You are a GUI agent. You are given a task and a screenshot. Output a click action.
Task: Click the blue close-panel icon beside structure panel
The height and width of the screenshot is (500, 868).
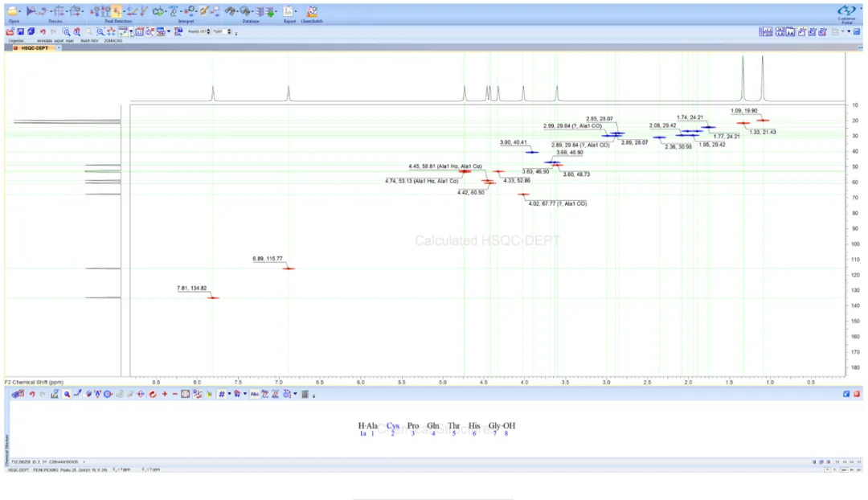point(845,394)
